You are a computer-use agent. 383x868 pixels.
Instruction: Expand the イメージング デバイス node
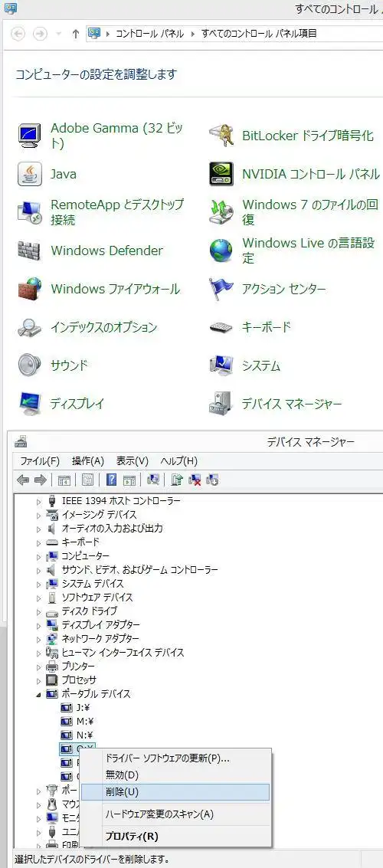click(x=39, y=515)
